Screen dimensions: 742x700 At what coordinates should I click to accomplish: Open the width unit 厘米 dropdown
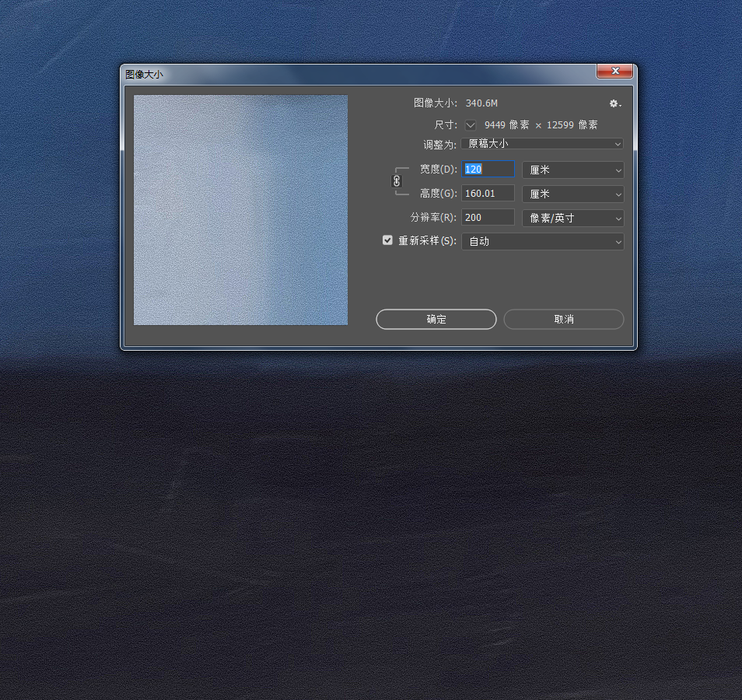tap(573, 170)
